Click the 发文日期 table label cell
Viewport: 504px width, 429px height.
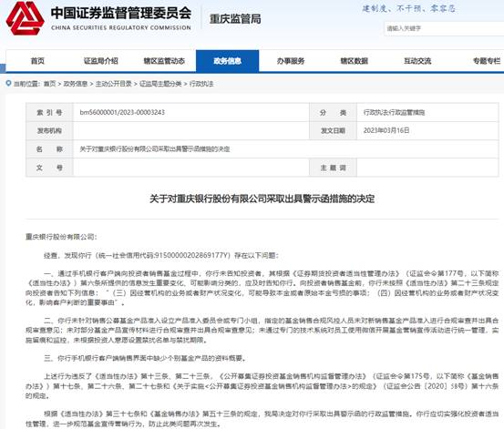(333, 131)
